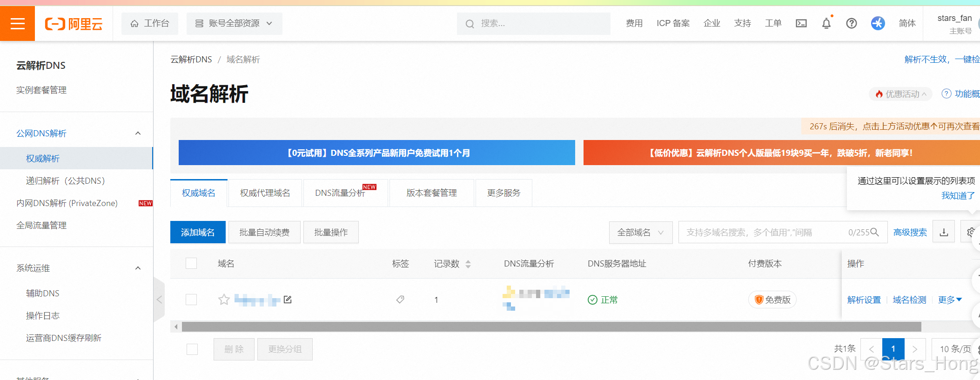This screenshot has height=380, width=980.
Task: Click the 低价优惠 orange promo banner
Action: pos(781,153)
